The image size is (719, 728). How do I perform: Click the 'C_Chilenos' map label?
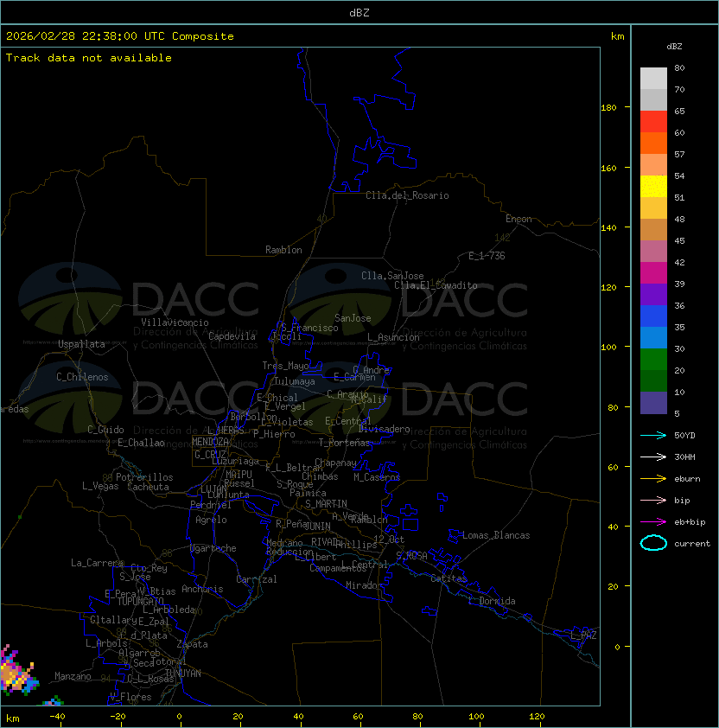[x=82, y=377]
